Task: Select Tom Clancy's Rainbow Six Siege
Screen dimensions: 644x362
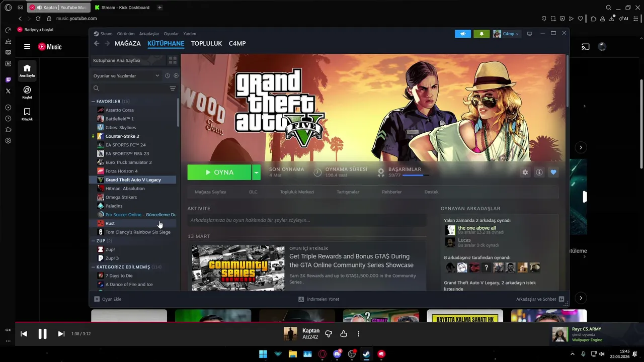Action: [x=138, y=232]
